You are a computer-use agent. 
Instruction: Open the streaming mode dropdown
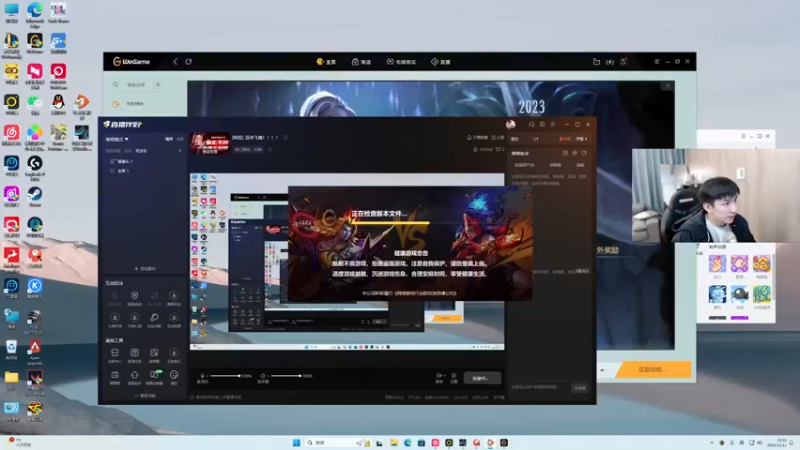[117, 139]
